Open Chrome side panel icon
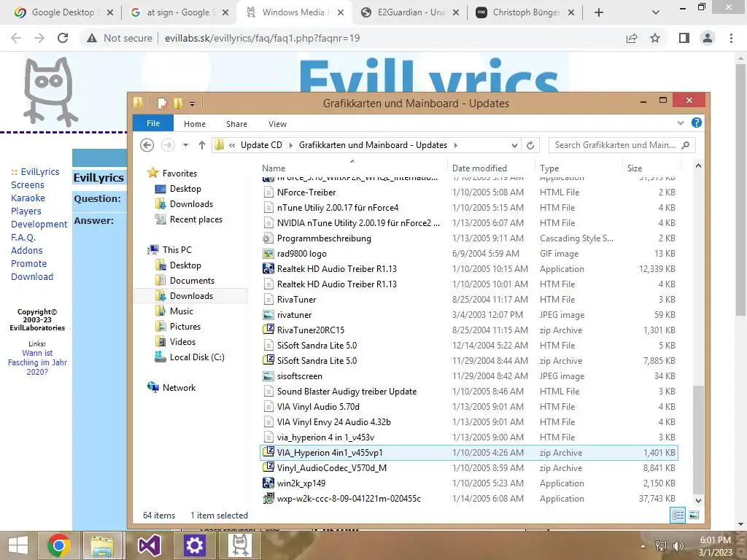 (x=684, y=38)
